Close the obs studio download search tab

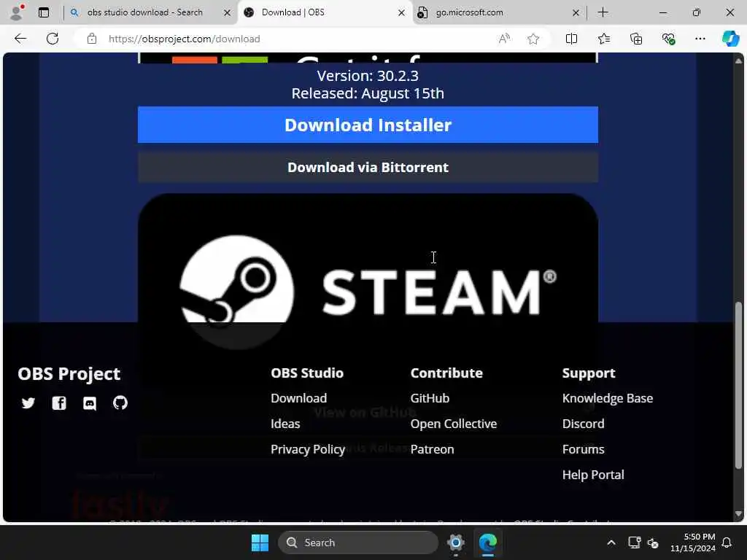228,13
